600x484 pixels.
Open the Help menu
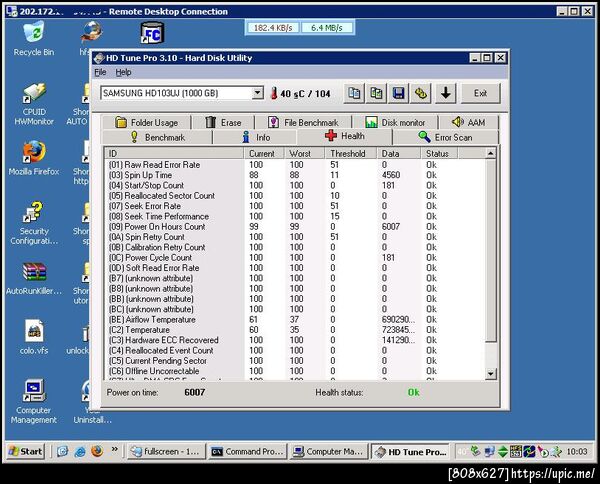point(123,72)
